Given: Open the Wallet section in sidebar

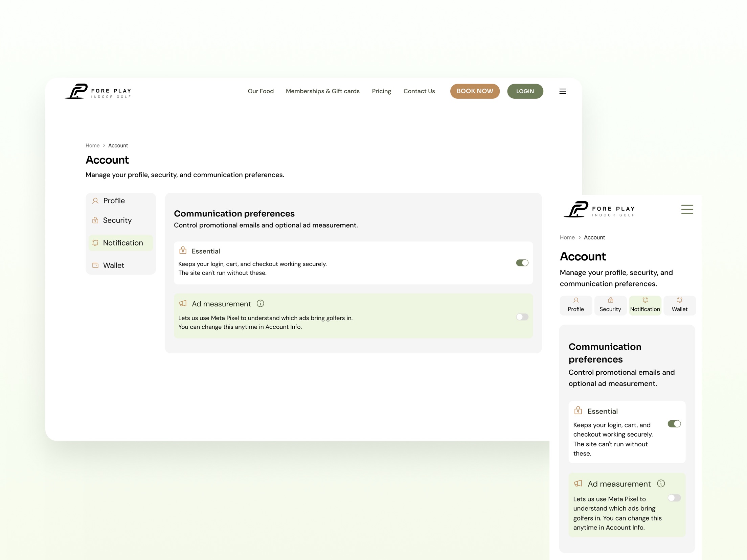Looking at the screenshot, I should pos(121,265).
